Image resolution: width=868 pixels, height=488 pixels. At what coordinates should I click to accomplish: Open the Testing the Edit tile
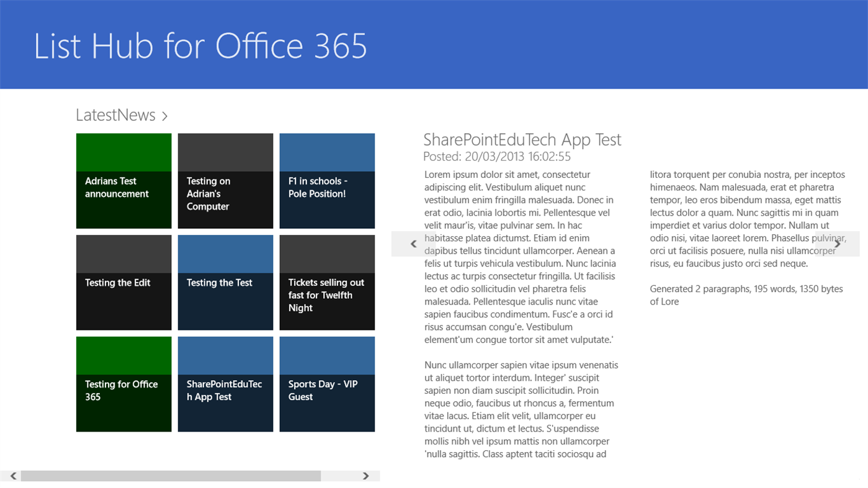(123, 282)
